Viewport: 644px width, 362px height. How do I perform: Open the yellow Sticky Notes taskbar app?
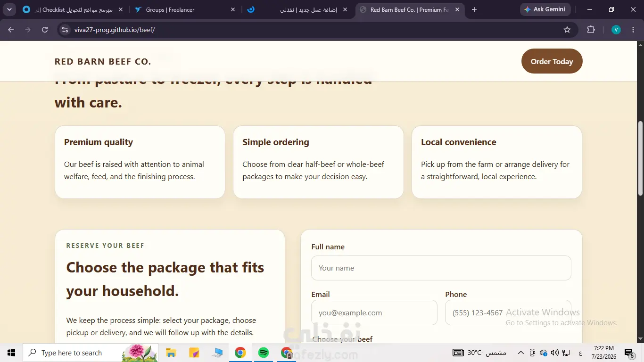pos(194,353)
